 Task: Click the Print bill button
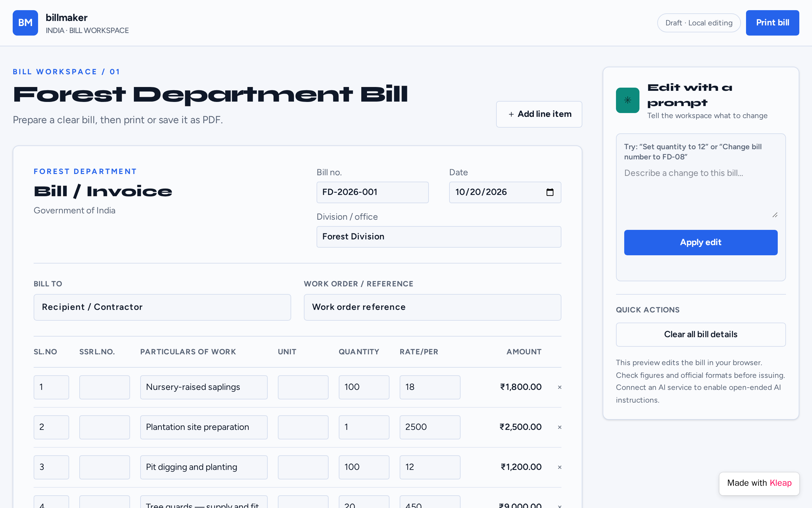tap(772, 23)
